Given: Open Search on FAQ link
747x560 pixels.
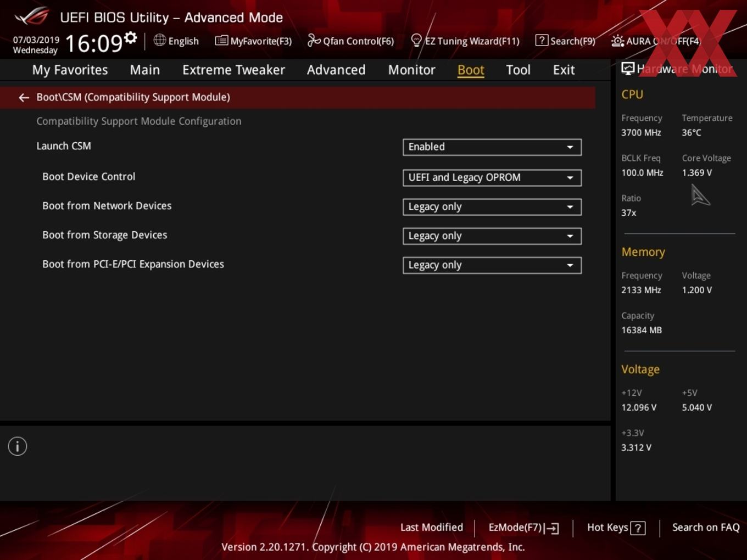Looking at the screenshot, I should [x=706, y=527].
